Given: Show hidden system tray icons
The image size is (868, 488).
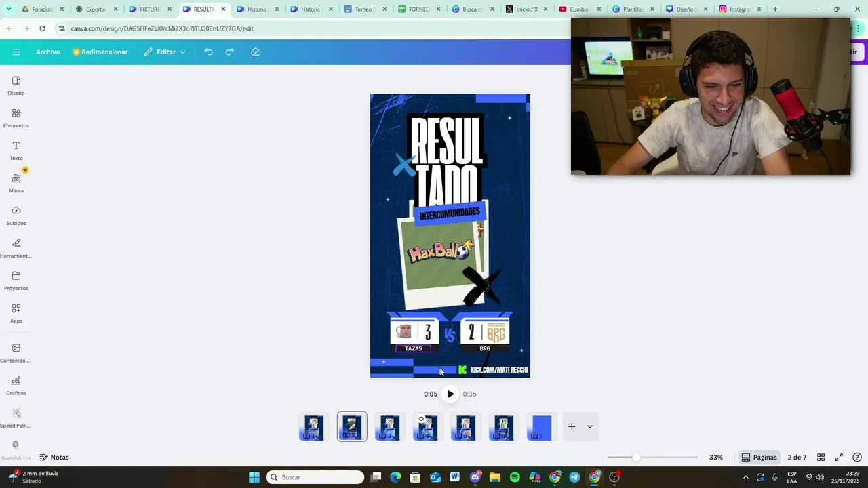Looking at the screenshot, I should 746,477.
